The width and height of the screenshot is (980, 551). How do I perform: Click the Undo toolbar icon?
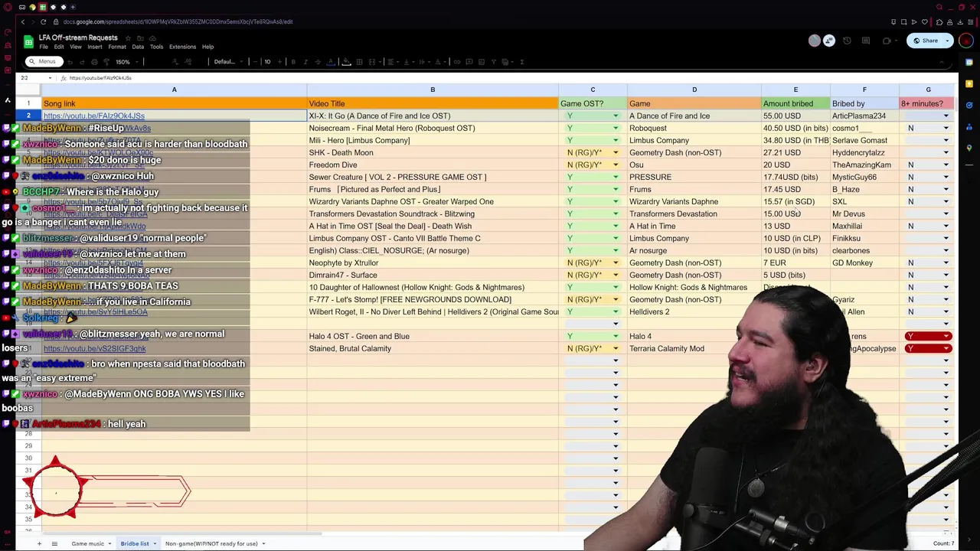pos(70,62)
